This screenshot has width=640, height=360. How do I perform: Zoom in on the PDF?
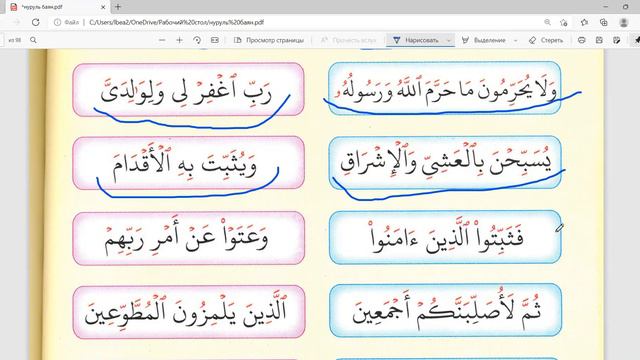179,40
